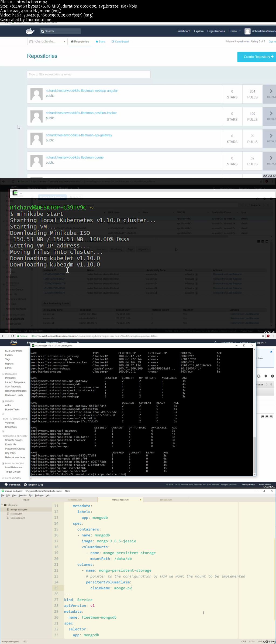Open Security Groups in the AWS sidebar
The width and height of the screenshot is (276, 644).
pos(14,440)
